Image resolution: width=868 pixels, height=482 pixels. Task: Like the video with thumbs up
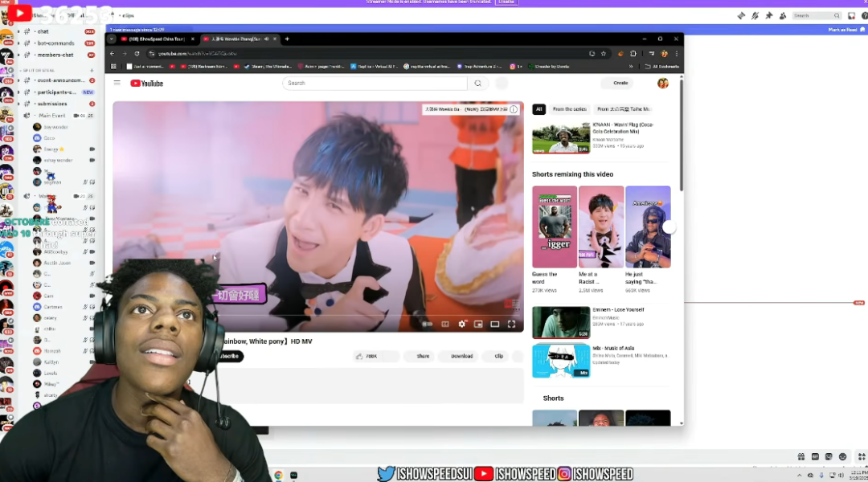366,357
